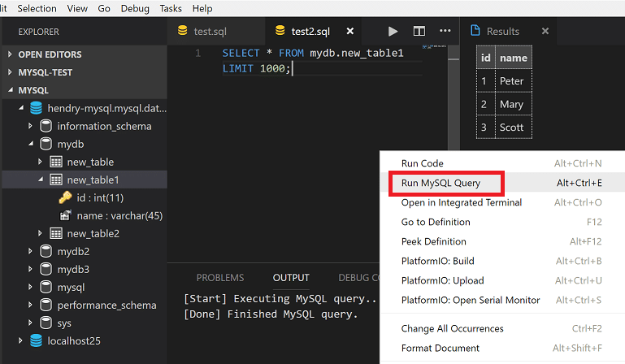Expand the new_table node

40,162
